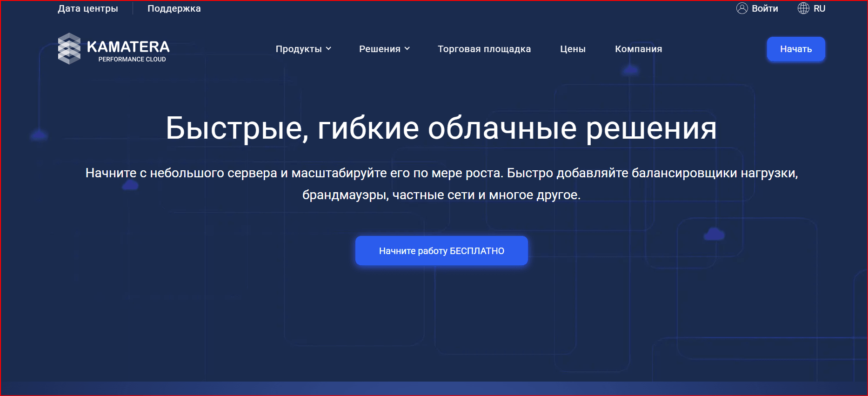Image resolution: width=868 pixels, height=396 pixels.
Task: Click the globe language icon
Action: click(803, 8)
